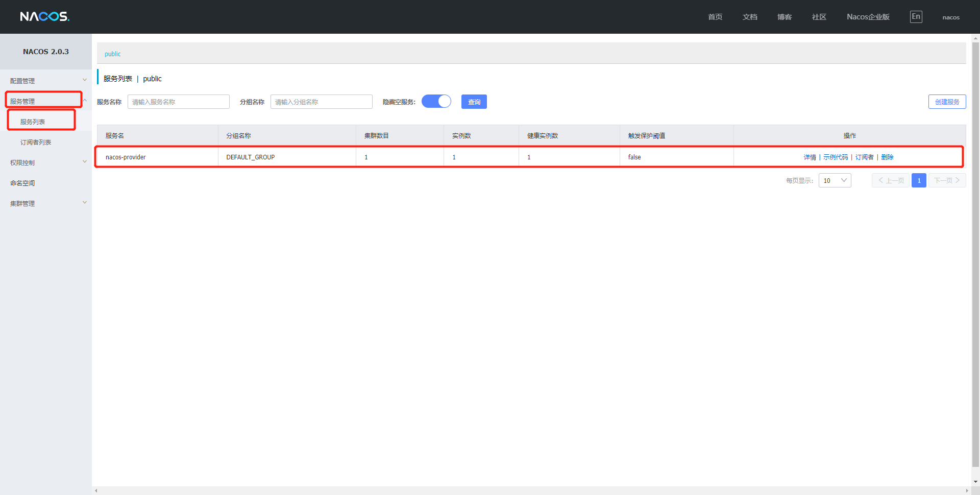Click the NACOS 2.0.3 version title

tap(46, 52)
